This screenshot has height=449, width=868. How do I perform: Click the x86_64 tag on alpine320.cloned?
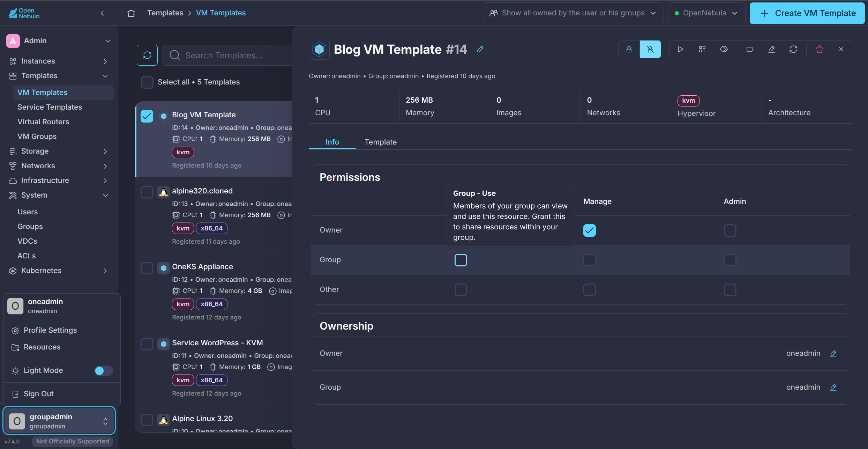click(212, 228)
